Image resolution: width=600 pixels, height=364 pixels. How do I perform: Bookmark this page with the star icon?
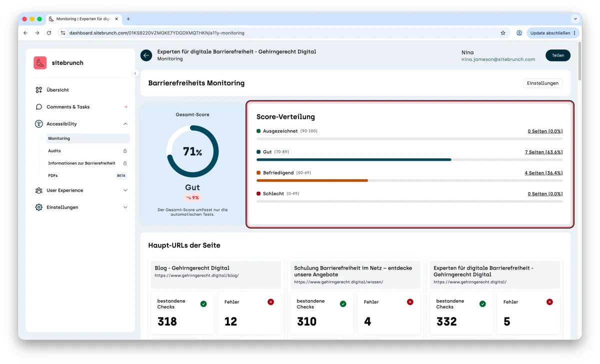[x=503, y=33]
